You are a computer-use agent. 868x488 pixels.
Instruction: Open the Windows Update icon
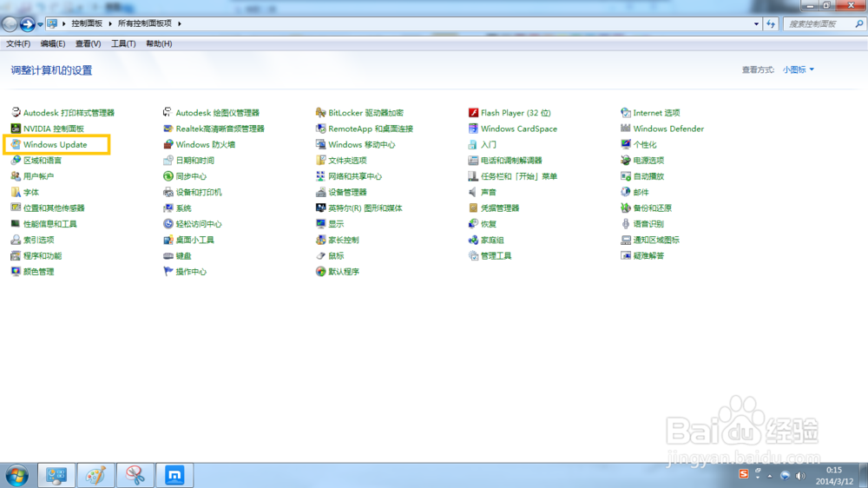click(x=16, y=144)
